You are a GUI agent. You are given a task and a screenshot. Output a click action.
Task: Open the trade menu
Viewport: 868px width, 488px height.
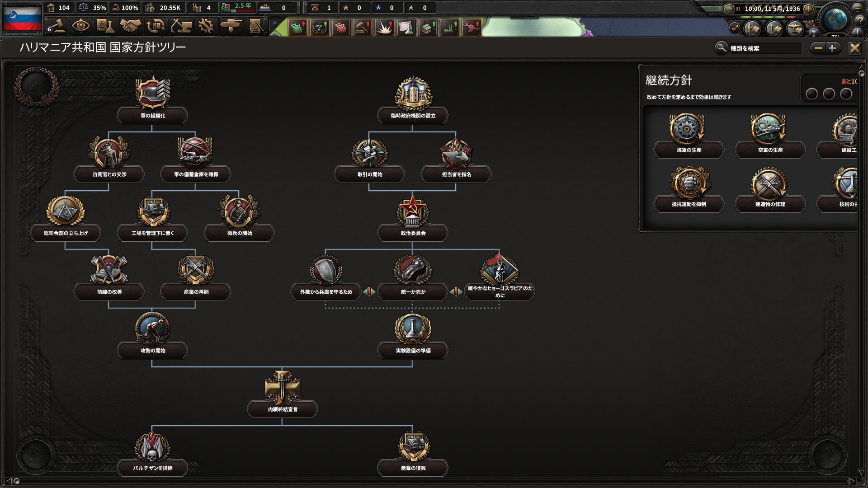(156, 26)
